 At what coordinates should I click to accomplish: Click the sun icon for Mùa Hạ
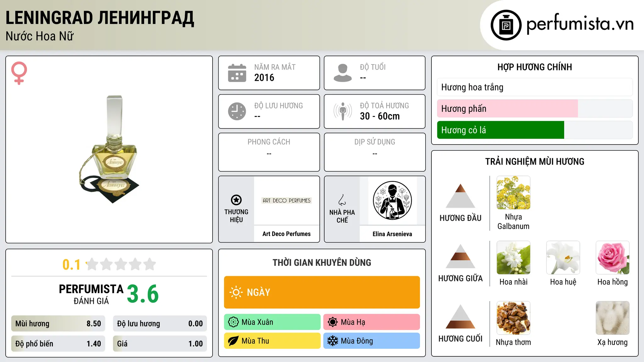tap(332, 322)
